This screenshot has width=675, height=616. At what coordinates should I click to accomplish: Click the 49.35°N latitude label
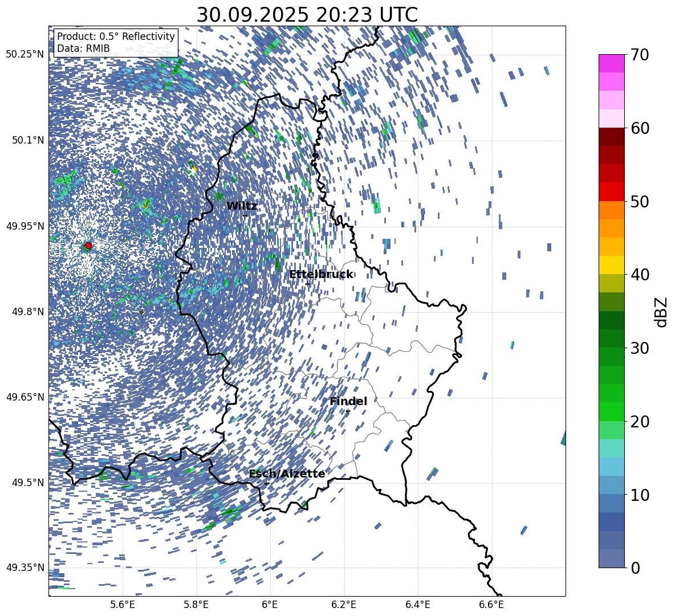tap(25, 568)
